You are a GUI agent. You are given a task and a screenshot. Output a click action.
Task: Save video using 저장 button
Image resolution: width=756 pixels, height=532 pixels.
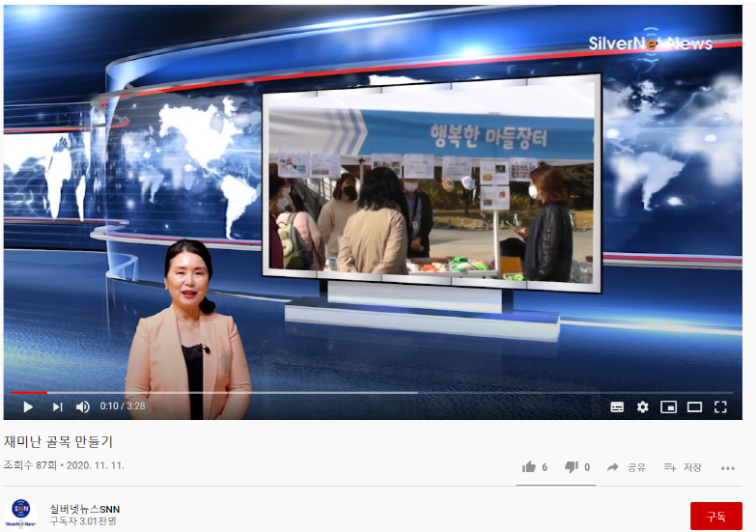(x=684, y=467)
